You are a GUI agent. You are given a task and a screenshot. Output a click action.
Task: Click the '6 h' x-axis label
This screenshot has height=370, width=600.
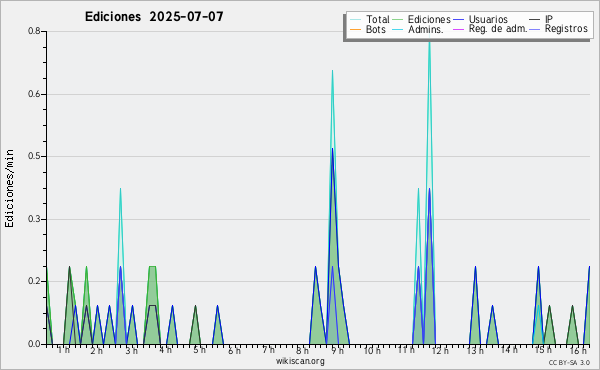pyautogui.click(x=235, y=351)
